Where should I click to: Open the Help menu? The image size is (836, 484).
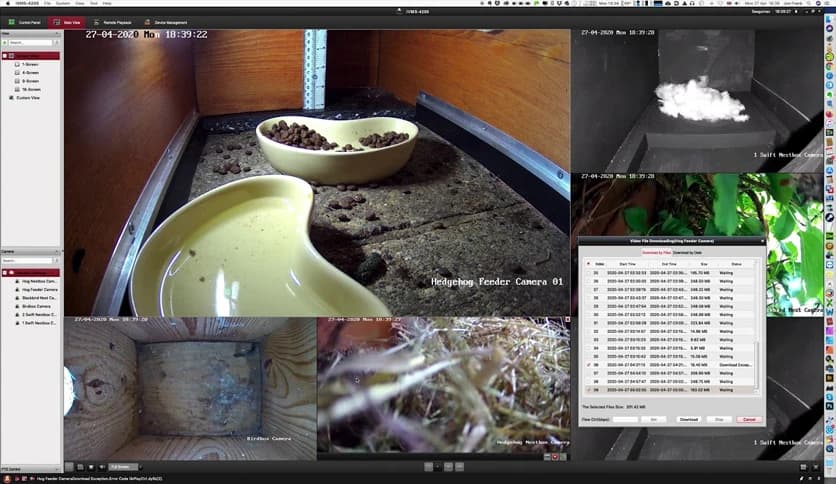pyautogui.click(x=107, y=3)
